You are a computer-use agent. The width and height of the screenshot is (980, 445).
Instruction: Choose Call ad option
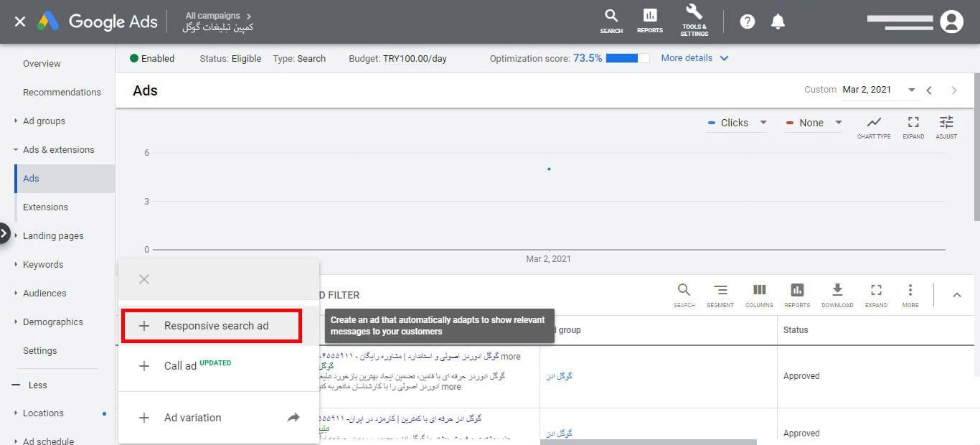coord(219,365)
